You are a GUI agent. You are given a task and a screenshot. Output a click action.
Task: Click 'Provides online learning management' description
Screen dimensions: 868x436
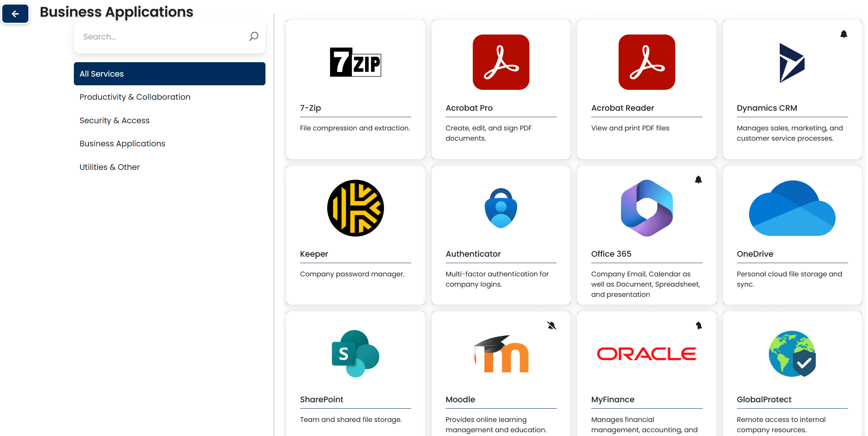click(496, 425)
